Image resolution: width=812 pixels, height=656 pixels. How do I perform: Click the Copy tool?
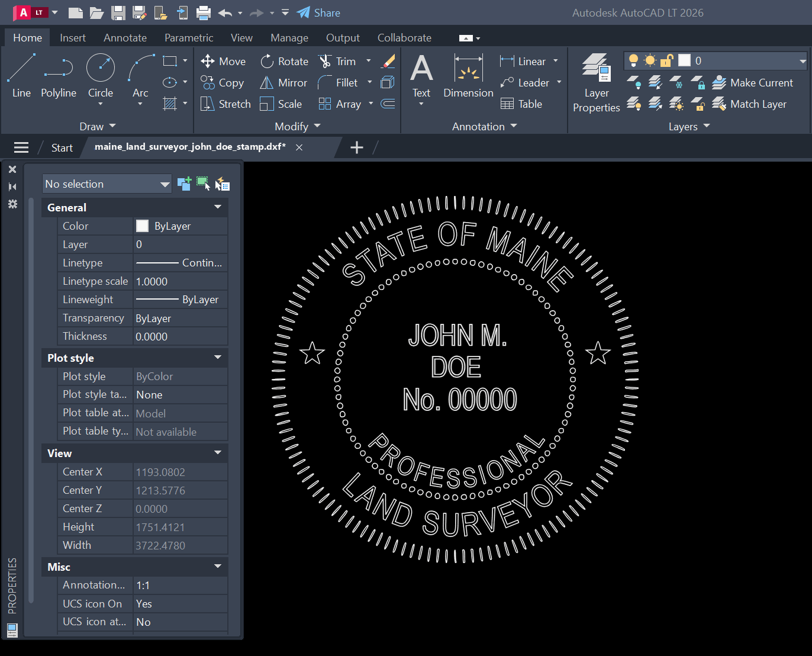223,83
